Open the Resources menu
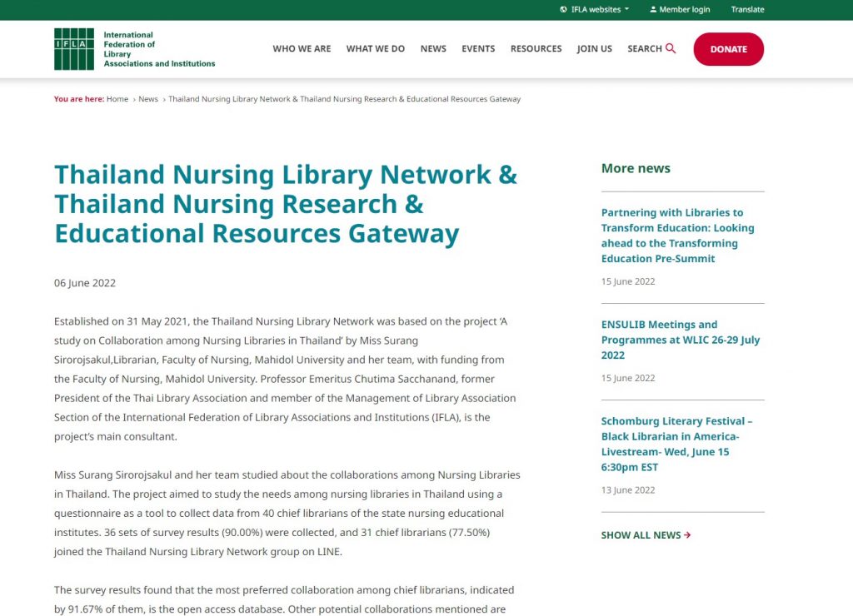The height and width of the screenshot is (616, 853). 536,49
